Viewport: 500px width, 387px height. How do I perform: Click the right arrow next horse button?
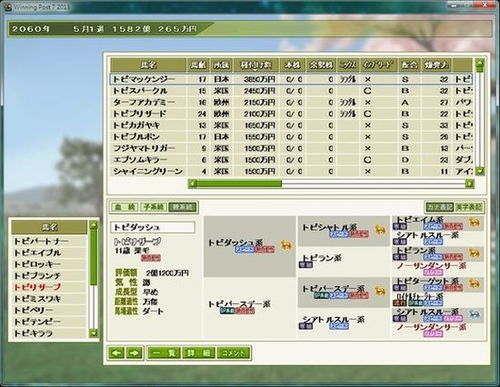[134, 353]
